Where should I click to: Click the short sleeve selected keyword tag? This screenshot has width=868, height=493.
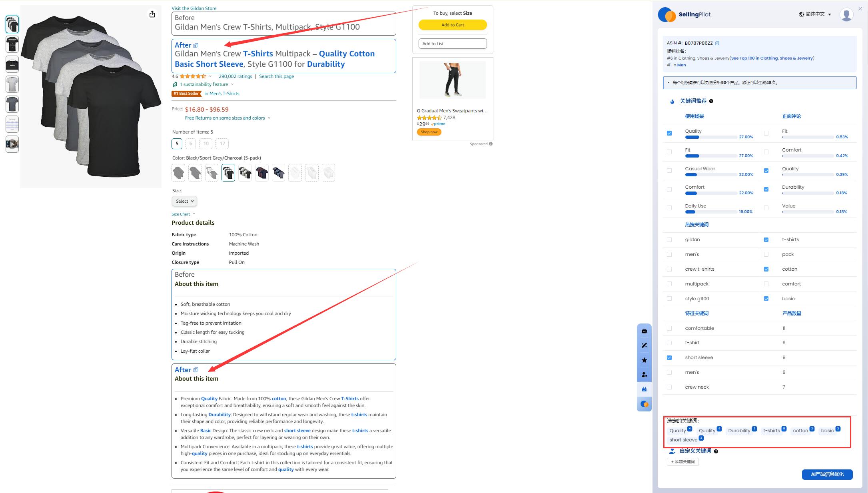(684, 440)
